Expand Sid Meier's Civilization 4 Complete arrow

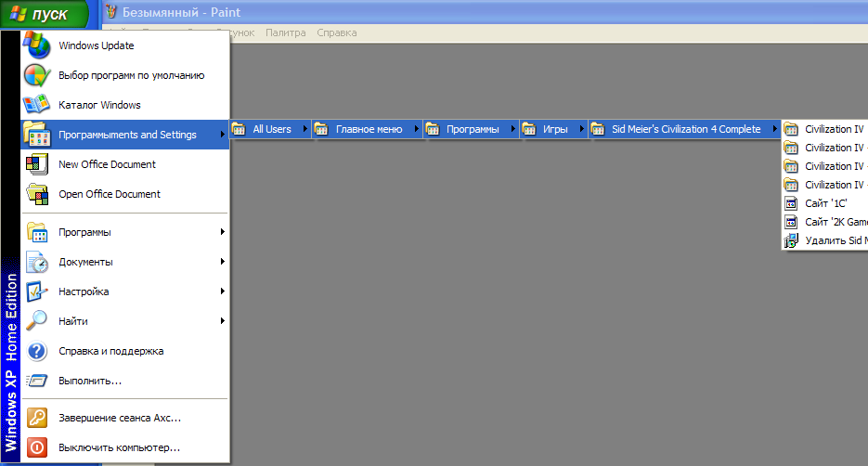[x=774, y=129]
